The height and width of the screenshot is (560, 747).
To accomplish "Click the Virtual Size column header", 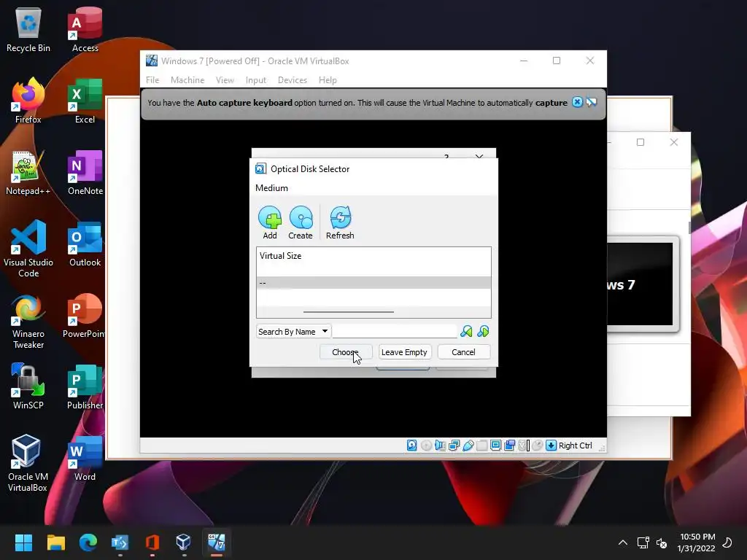I will (281, 256).
